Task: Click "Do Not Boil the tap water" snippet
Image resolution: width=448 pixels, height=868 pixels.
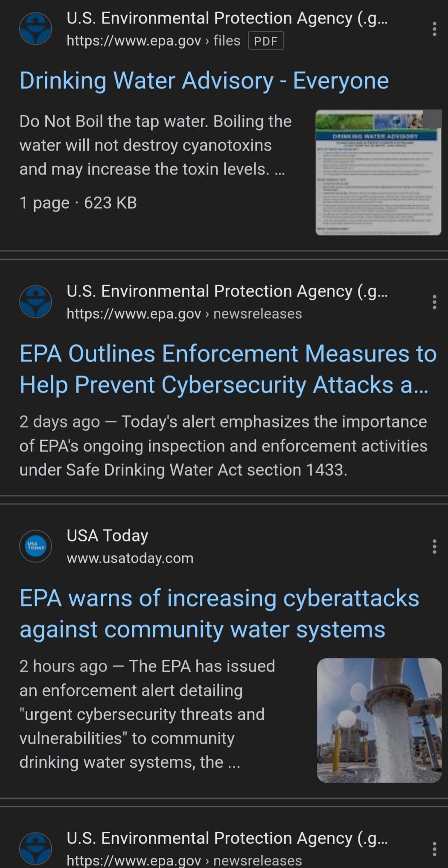Action: 155,145
